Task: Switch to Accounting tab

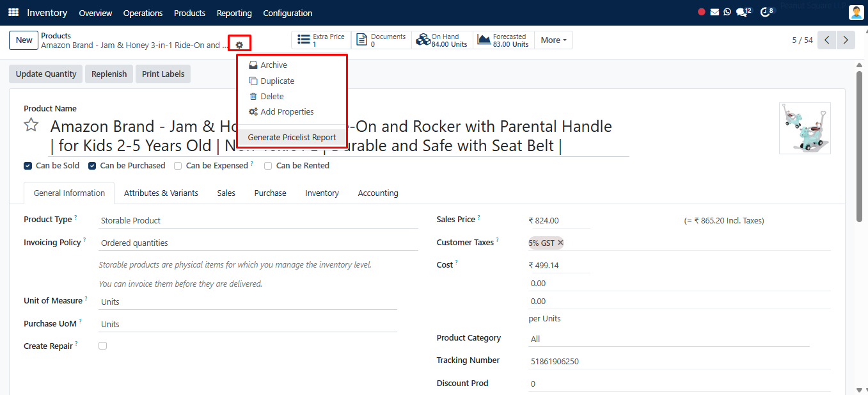Action: pos(378,193)
